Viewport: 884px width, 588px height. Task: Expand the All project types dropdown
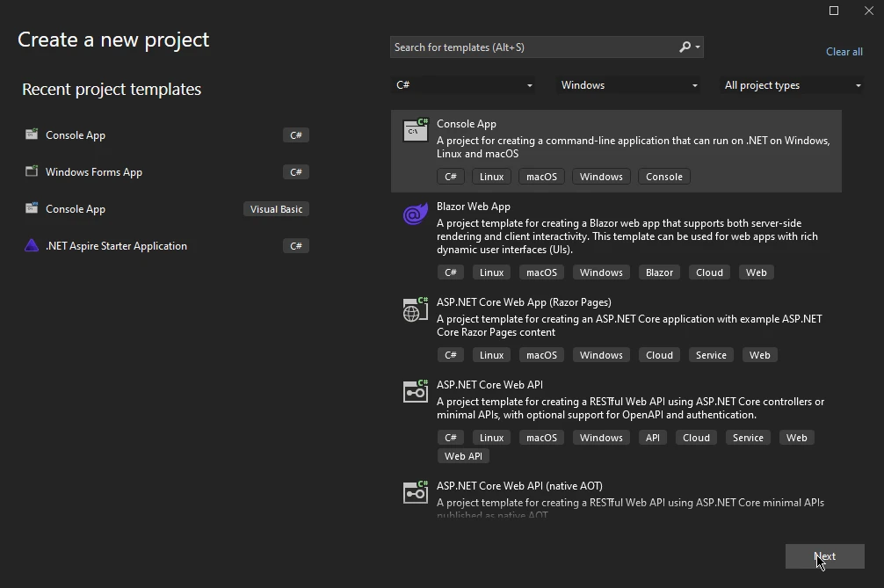792,85
